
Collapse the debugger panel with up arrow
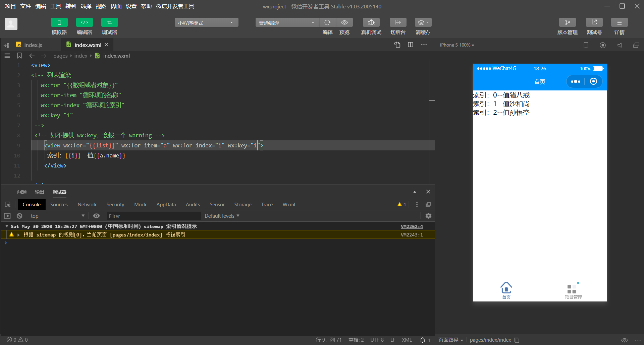click(x=415, y=192)
